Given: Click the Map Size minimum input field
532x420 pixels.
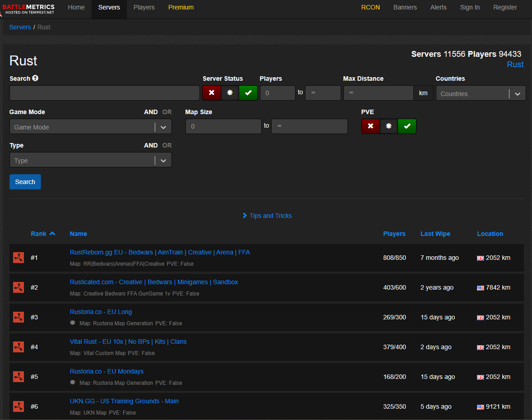Looking at the screenshot, I should click(x=224, y=126).
